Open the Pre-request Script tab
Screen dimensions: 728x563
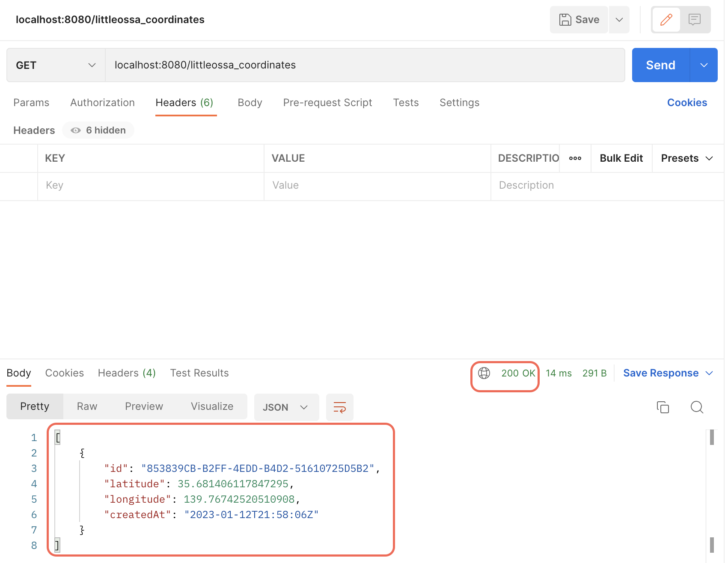(x=327, y=103)
